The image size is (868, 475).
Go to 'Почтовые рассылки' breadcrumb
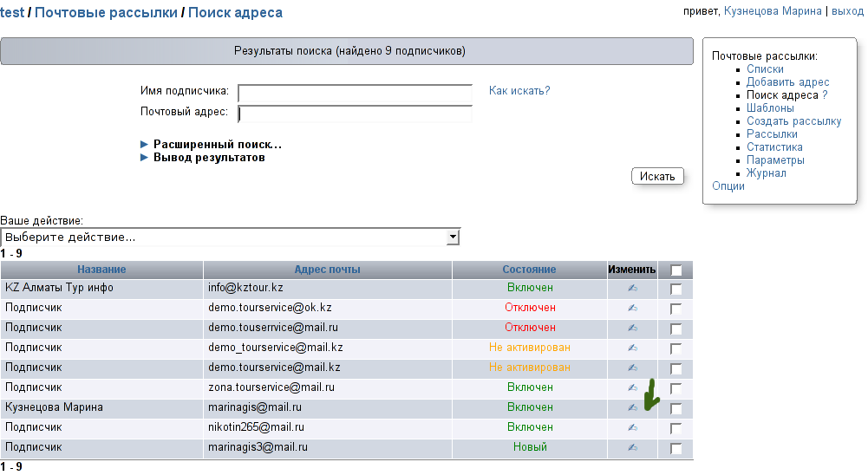click(107, 13)
